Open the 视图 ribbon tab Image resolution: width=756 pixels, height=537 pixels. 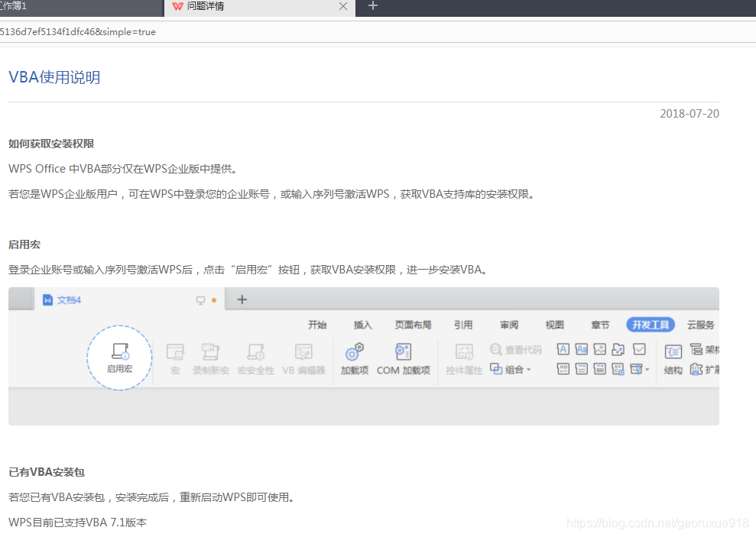(x=554, y=325)
